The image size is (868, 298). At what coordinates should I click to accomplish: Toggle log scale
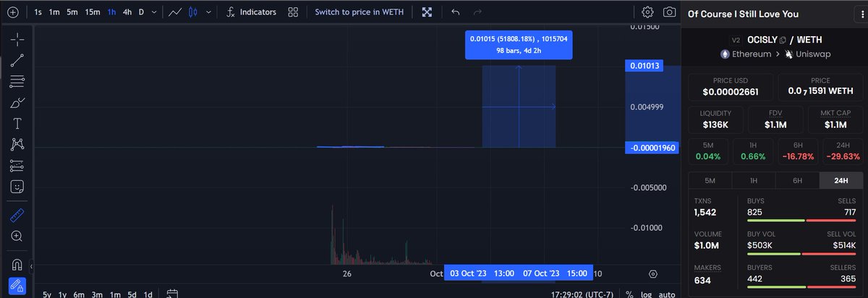coord(646,294)
